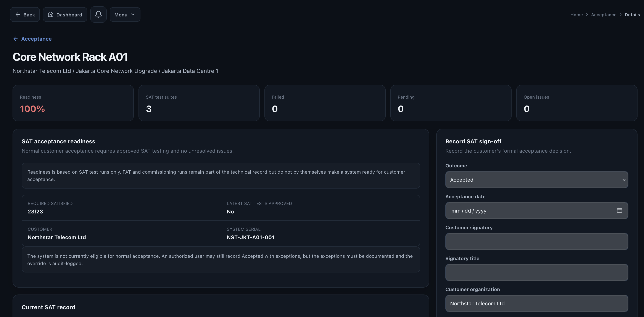The image size is (644, 317).
Task: Click the Current SAT record heading
Action: 48,307
